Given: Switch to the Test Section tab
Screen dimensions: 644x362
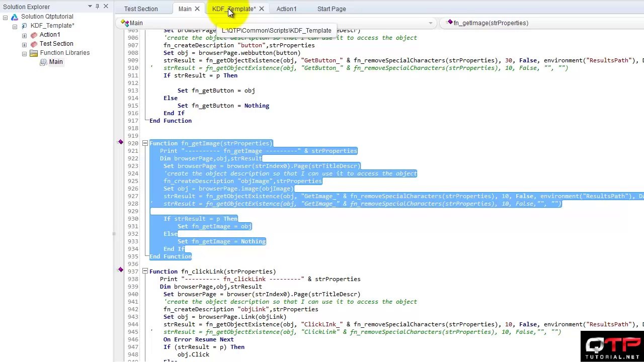Looking at the screenshot, I should [x=141, y=9].
